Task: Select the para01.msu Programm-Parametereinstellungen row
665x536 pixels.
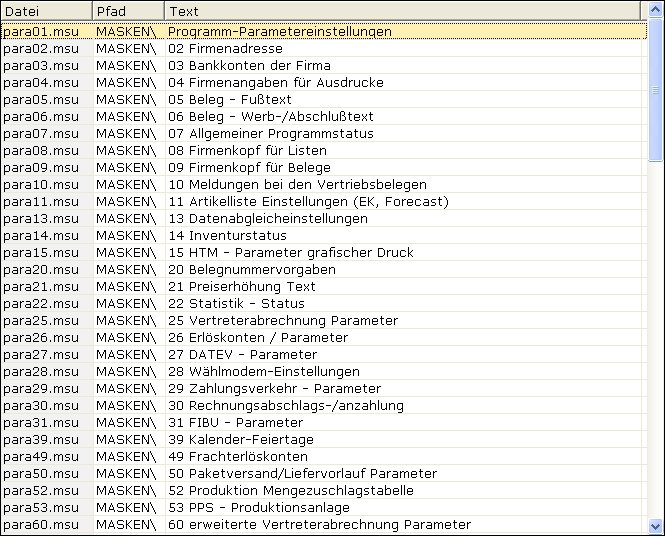Action: (x=280, y=31)
